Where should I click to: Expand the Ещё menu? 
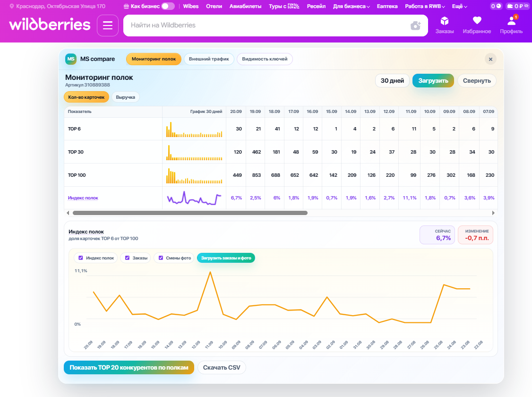pos(459,6)
